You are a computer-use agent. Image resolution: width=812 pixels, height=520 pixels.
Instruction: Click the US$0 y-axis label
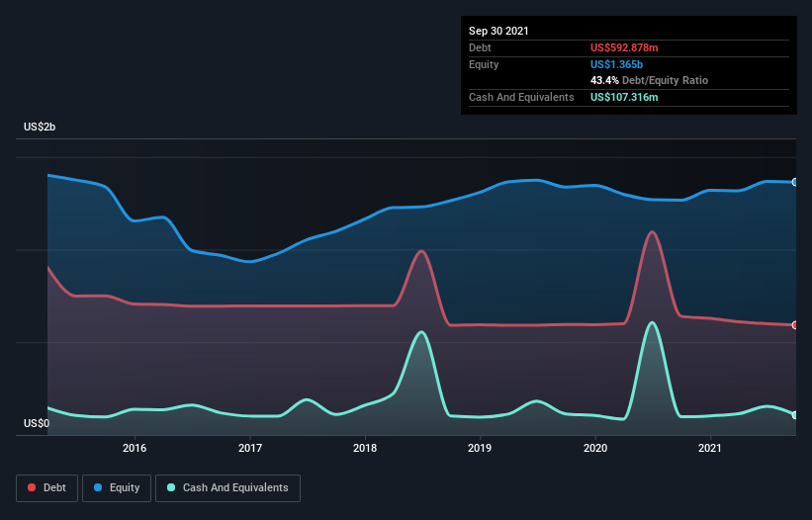(37, 423)
